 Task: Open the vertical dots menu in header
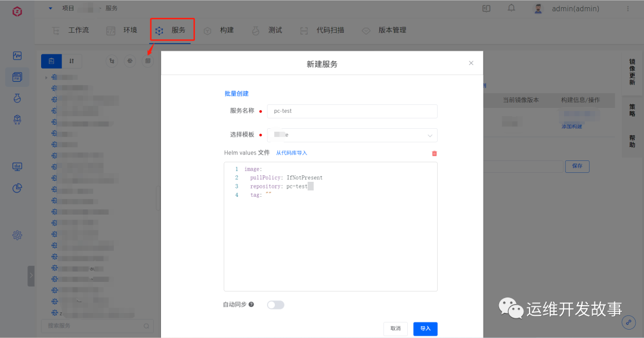(x=628, y=8)
